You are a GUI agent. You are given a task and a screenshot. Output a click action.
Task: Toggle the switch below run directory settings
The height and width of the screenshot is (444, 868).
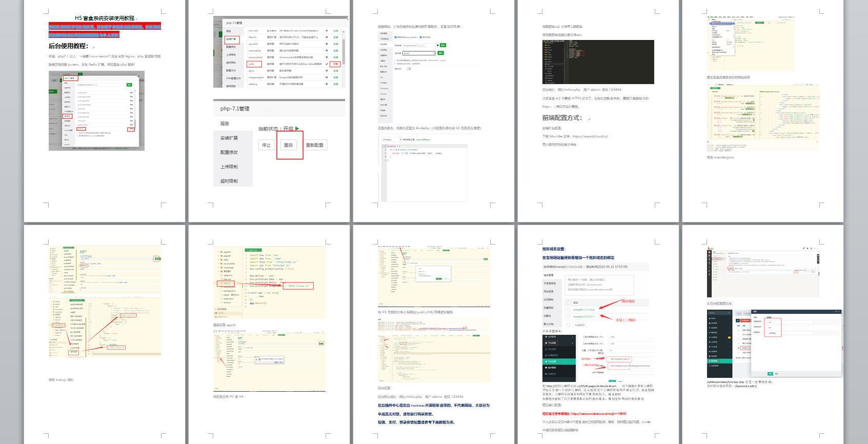pos(409,68)
